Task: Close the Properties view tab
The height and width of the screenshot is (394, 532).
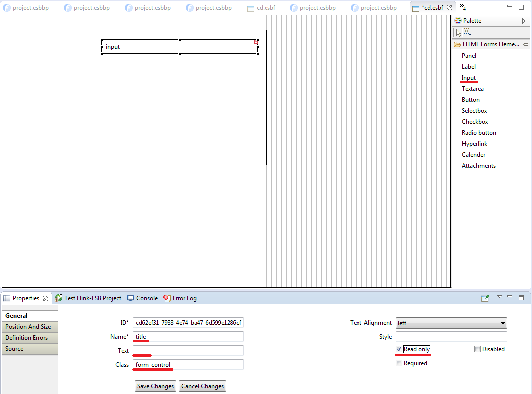Action: tap(46, 298)
